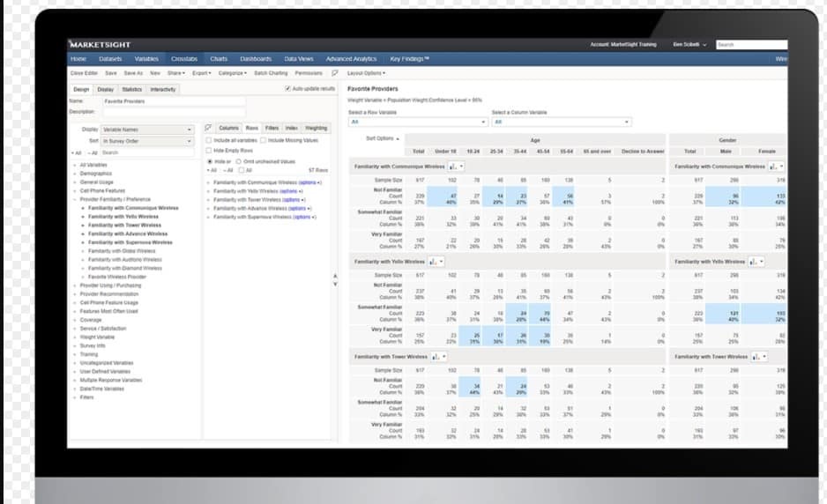Click the comment icon beside Permissions
This screenshot has height=504, width=827.
334,73
